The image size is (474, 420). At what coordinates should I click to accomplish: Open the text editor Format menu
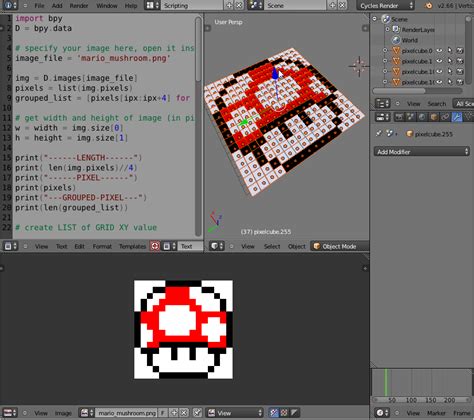coord(102,246)
